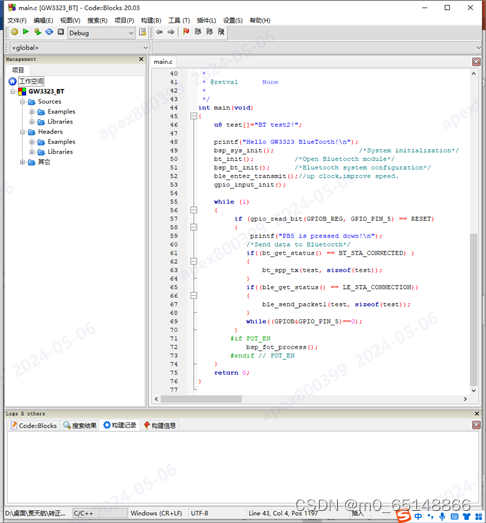486x523 pixels.
Task: Click the Build gear icon in toolbar
Action: [x=14, y=32]
